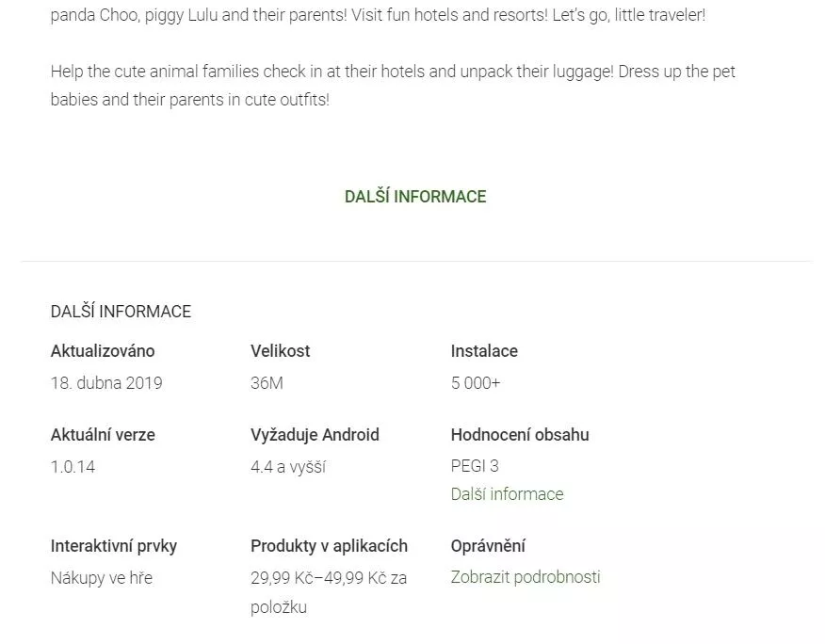Select the update date 18. dubna 2019
This screenshot has height=644, width=825.
[x=106, y=382]
